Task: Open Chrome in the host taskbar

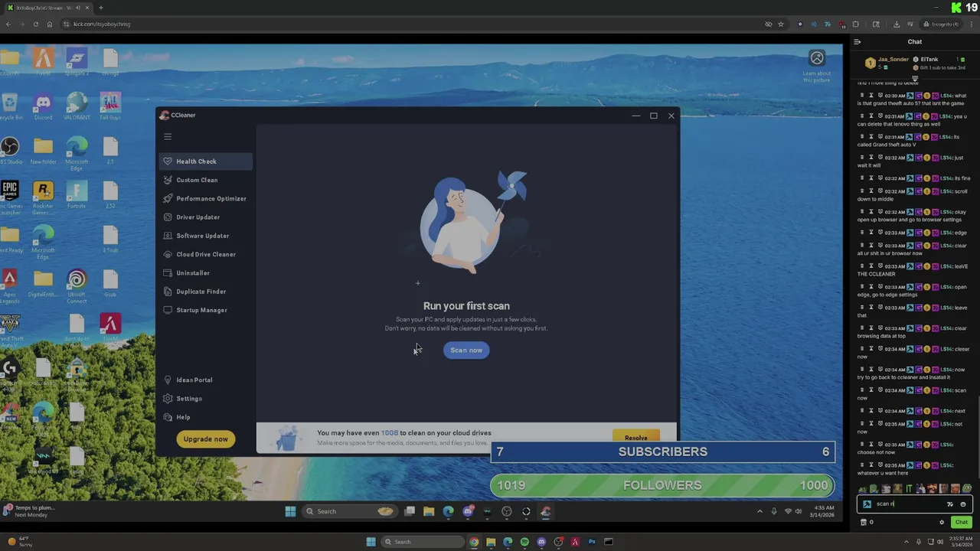Action: point(474,542)
